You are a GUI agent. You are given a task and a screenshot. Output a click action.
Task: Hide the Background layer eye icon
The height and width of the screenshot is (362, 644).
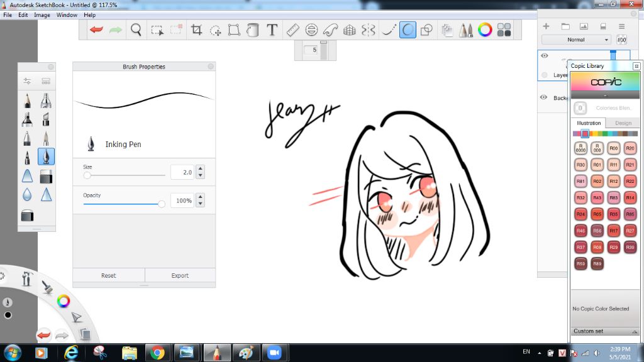[544, 97]
